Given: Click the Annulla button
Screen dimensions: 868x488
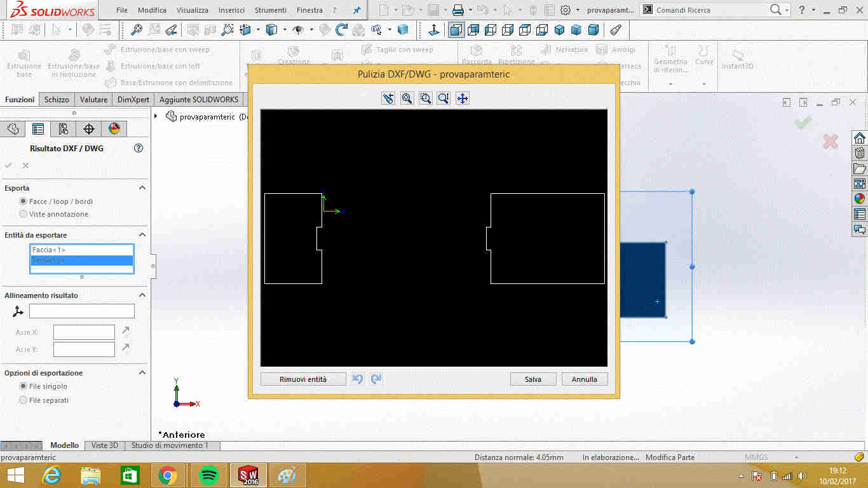Looking at the screenshot, I should 585,379.
